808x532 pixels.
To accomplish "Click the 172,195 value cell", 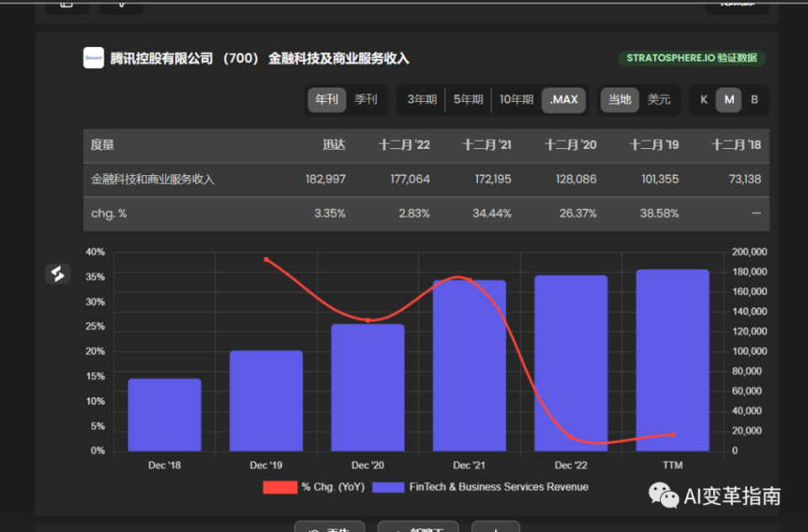I will 493,179.
